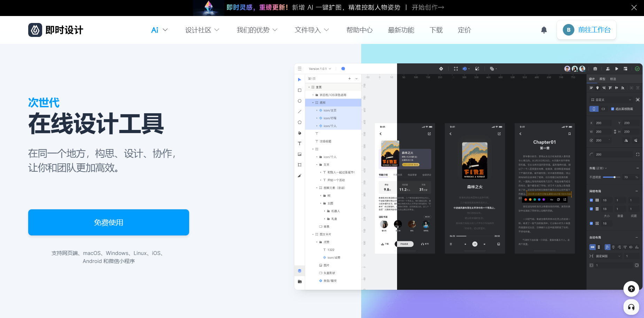The width and height of the screenshot is (644, 318).
Task: Open the Ai dropdown in navigation
Action: (159, 30)
